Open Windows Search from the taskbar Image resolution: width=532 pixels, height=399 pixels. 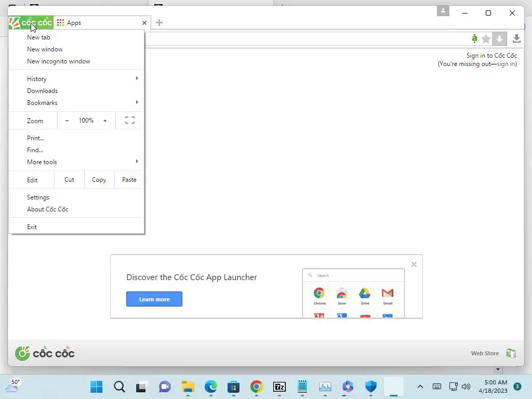click(119, 387)
